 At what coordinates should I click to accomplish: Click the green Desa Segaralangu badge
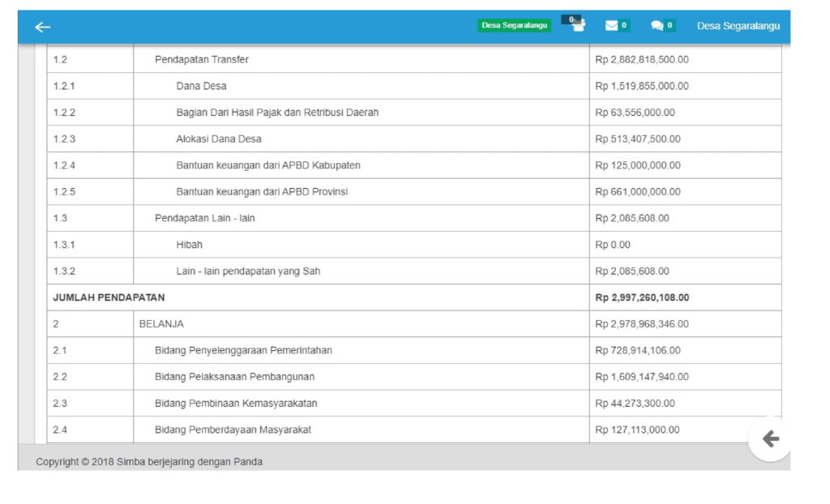(514, 26)
